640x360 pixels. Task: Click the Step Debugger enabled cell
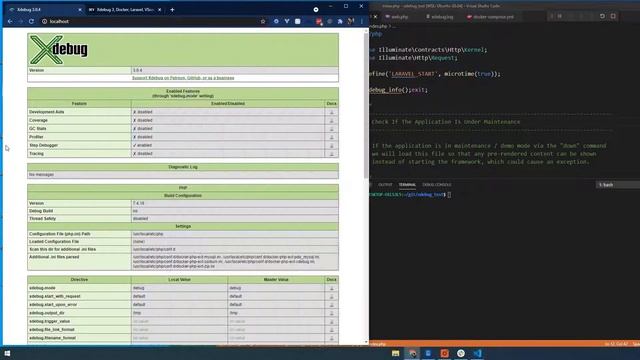click(x=228, y=145)
